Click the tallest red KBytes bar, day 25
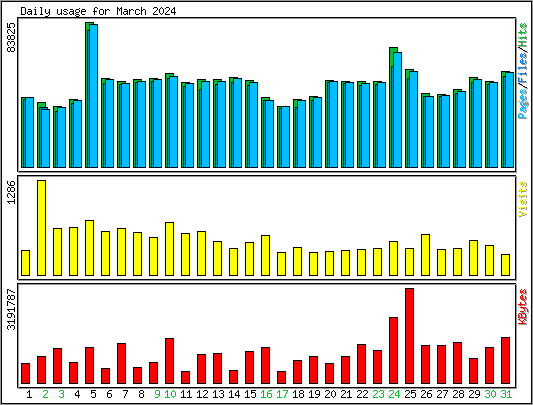 [x=410, y=336]
